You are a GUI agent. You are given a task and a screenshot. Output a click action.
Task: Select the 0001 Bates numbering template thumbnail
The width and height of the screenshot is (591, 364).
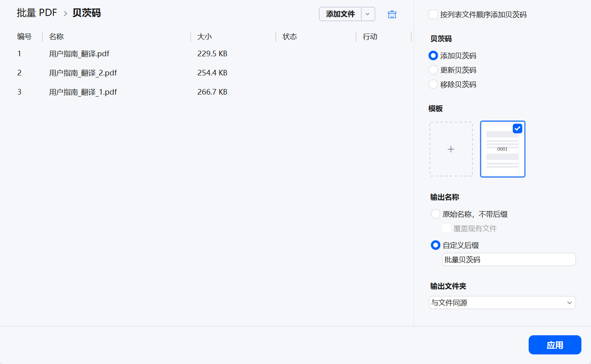click(502, 149)
